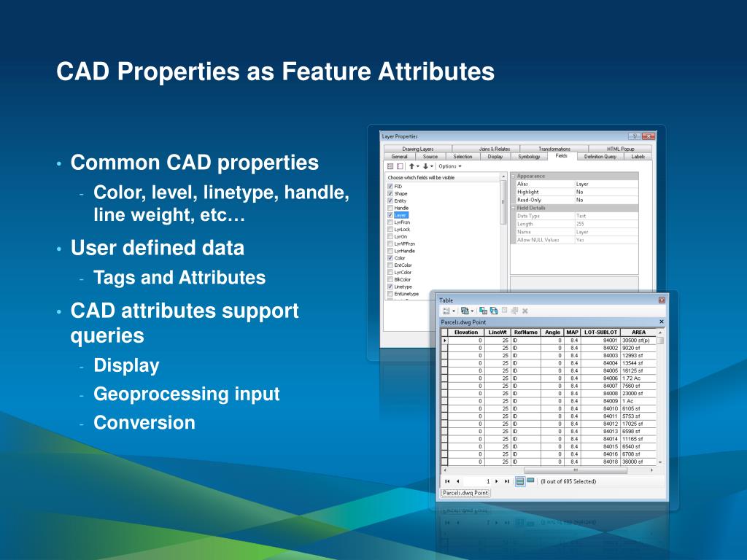Switch to the Source tab

(430, 156)
